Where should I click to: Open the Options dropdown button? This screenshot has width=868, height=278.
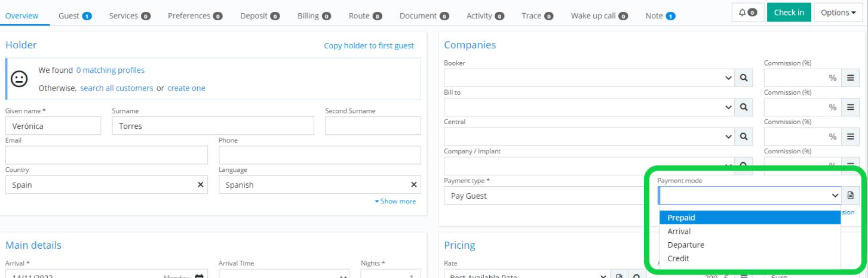pos(838,13)
